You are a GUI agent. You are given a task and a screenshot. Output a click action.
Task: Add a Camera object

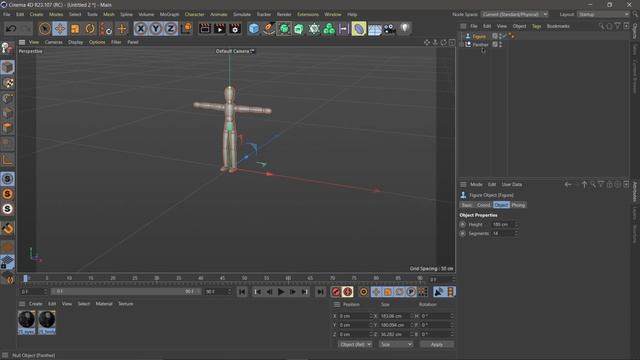389,29
